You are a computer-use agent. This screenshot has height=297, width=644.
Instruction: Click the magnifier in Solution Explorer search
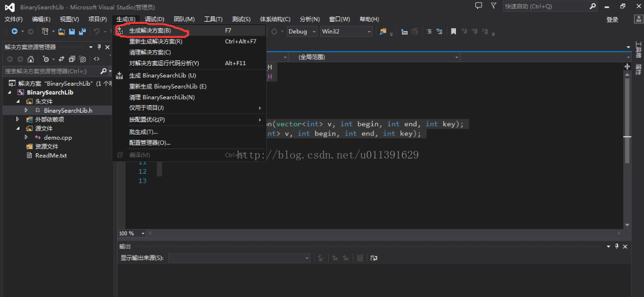point(103,71)
